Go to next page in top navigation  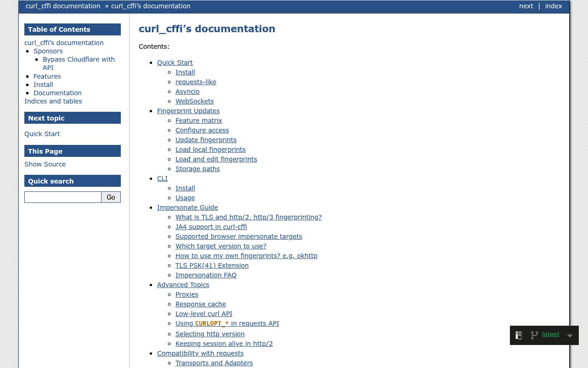click(526, 6)
